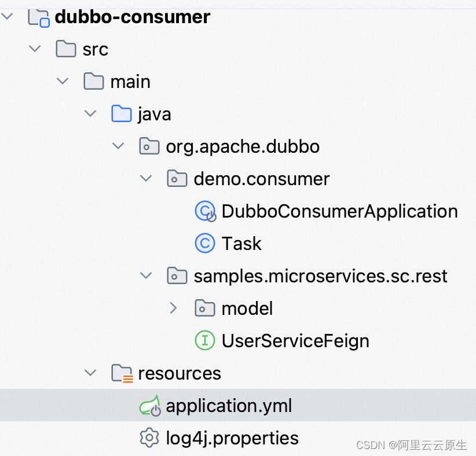Screen dimensions: 476x456
Task: Select the main folder label
Action: [x=130, y=82]
